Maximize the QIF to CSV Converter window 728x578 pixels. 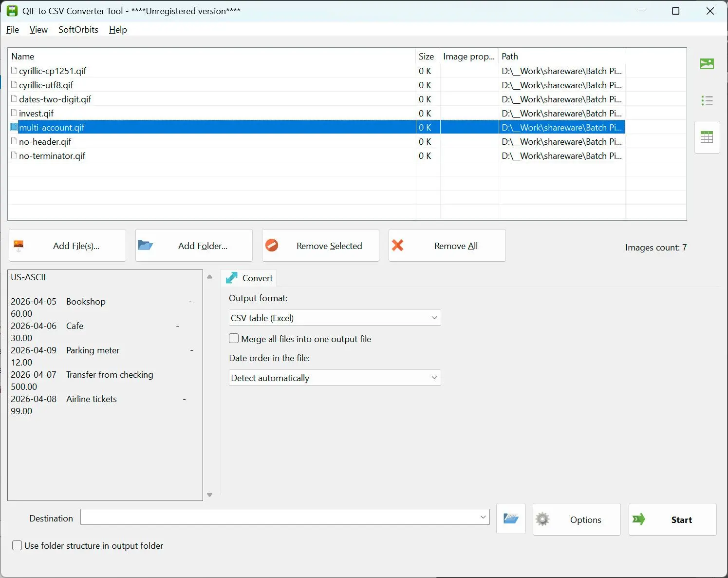(x=675, y=11)
